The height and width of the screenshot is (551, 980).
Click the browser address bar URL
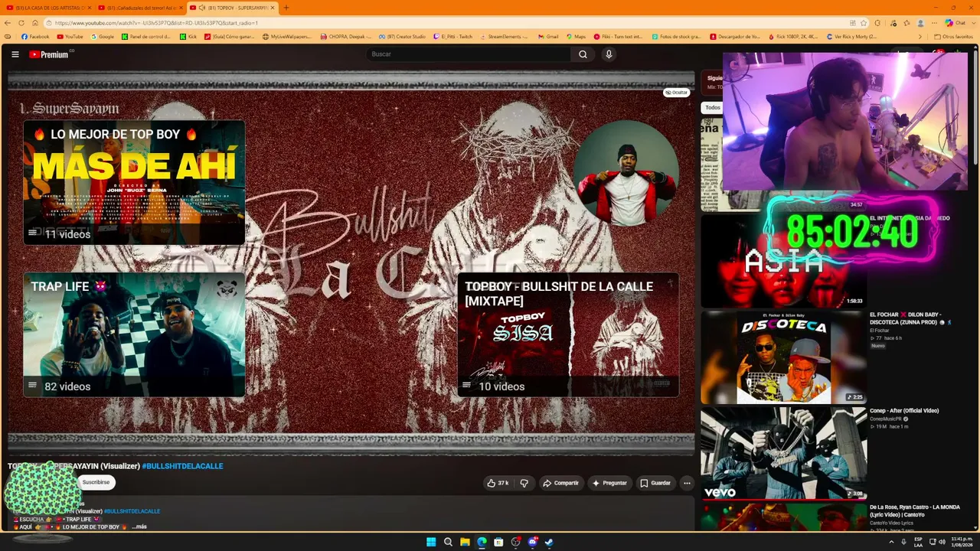[156, 23]
